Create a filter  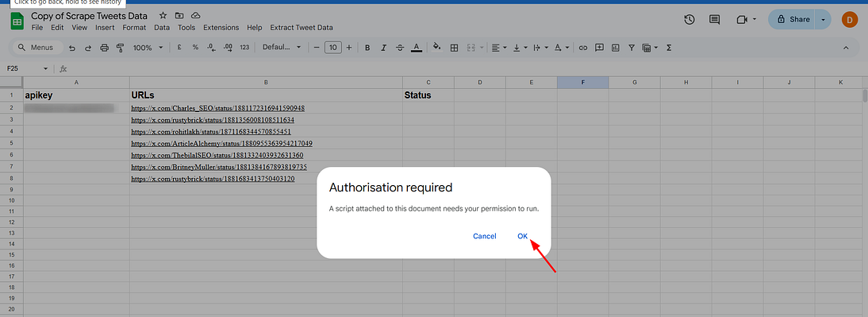click(x=631, y=48)
